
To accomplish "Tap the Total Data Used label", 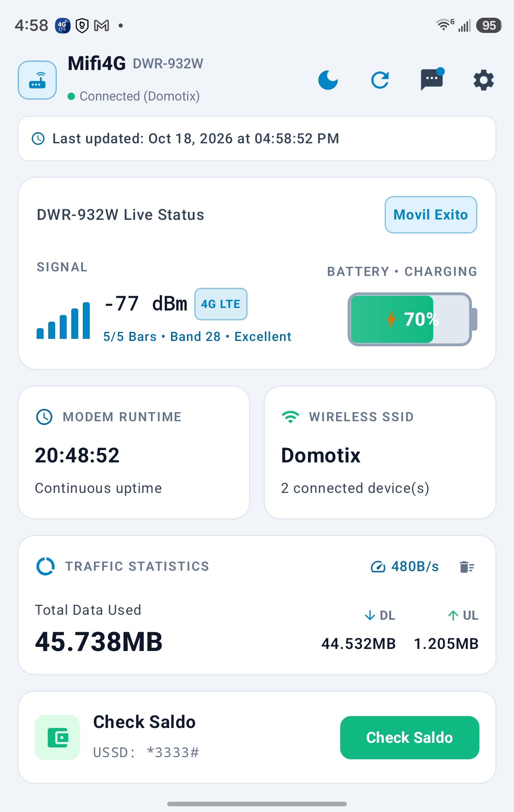I will tap(88, 610).
